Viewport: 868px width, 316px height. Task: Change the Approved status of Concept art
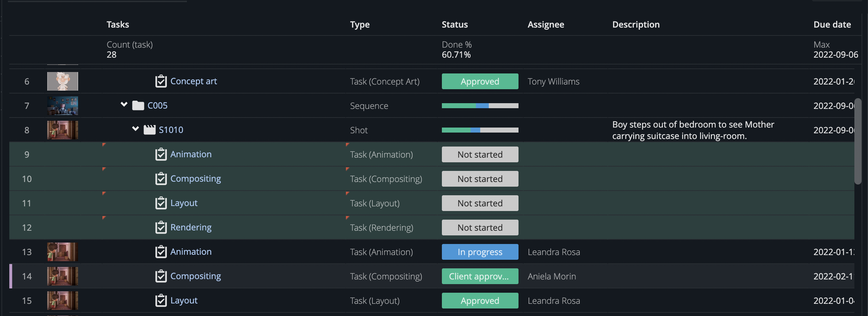coord(480,81)
